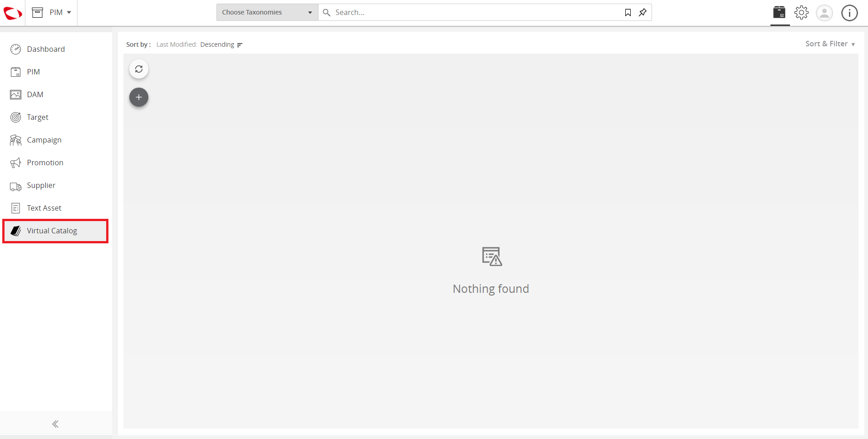Open Target from the sidebar
Screen dimensions: 868x439
pos(56,117)
